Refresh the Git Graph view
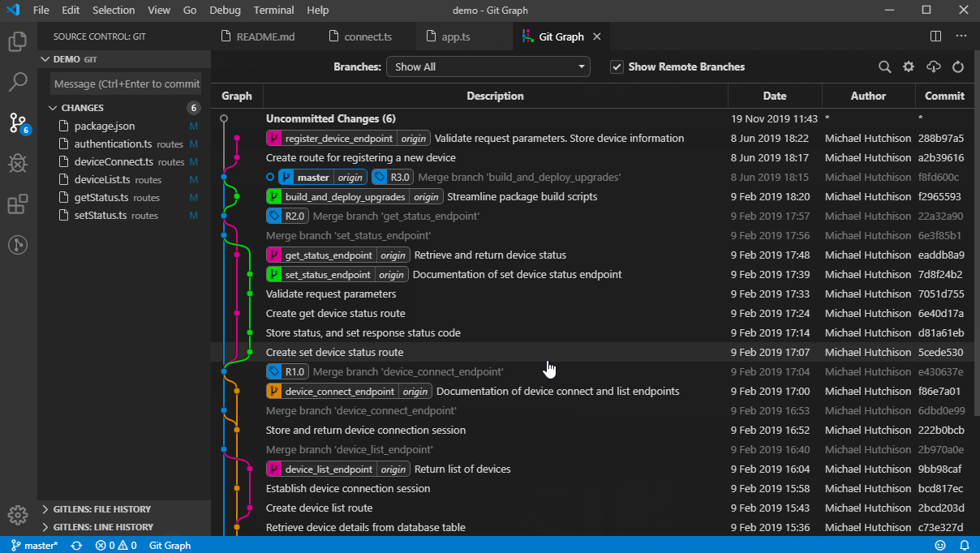 pyautogui.click(x=957, y=67)
